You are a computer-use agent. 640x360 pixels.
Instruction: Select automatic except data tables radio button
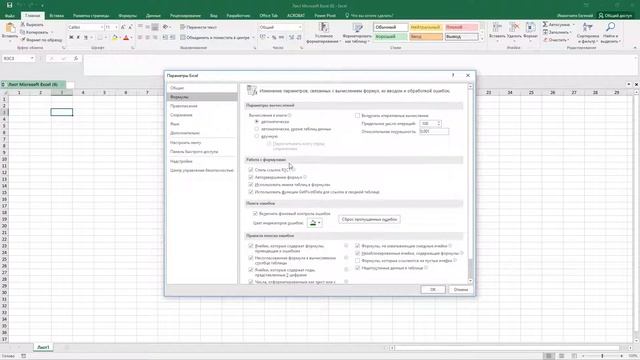click(257, 129)
